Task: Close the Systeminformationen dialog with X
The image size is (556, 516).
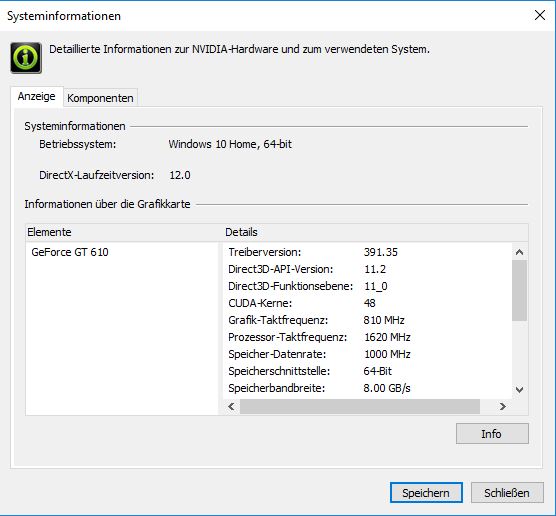Action: tap(540, 15)
